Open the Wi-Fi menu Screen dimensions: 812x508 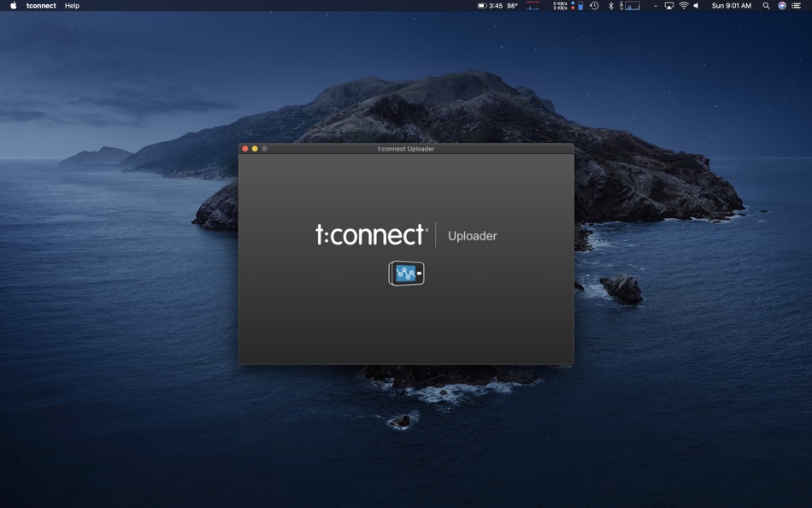pos(684,6)
